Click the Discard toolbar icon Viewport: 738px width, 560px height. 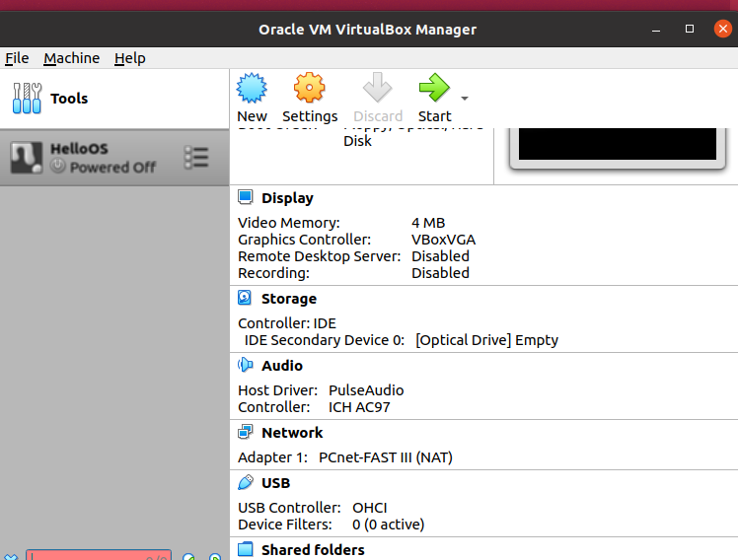[377, 90]
